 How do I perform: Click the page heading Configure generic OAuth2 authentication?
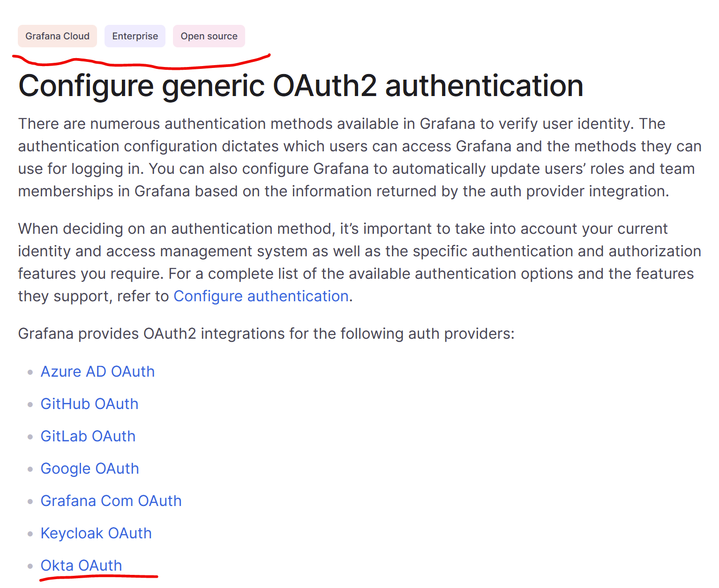(300, 85)
